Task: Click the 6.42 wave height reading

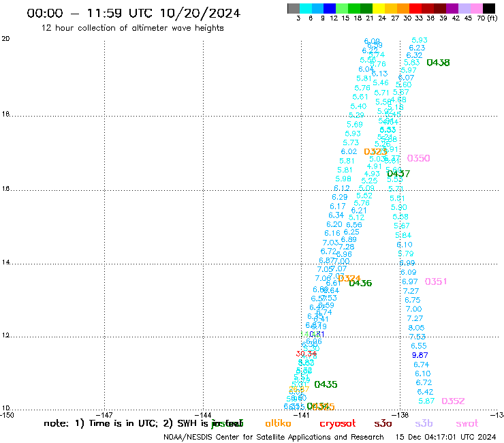Action: (x=425, y=392)
